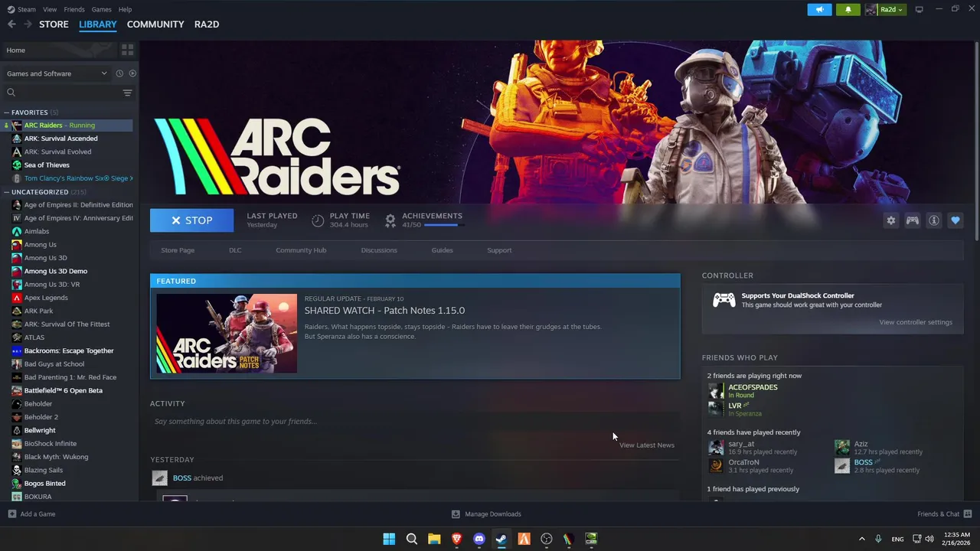Open Steam announcements megaphone button
The width and height of the screenshot is (980, 551).
(819, 9)
